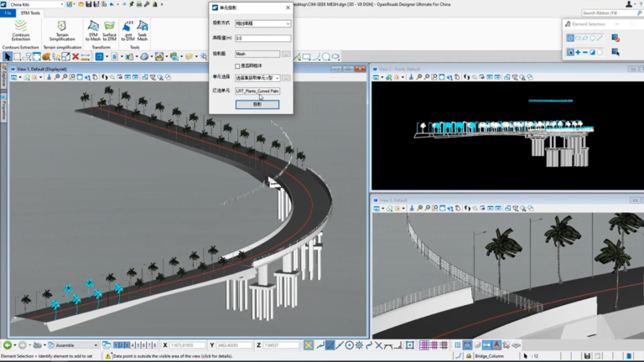Click the browse button beside the Mesh field
644x362 pixels.
click(286, 54)
